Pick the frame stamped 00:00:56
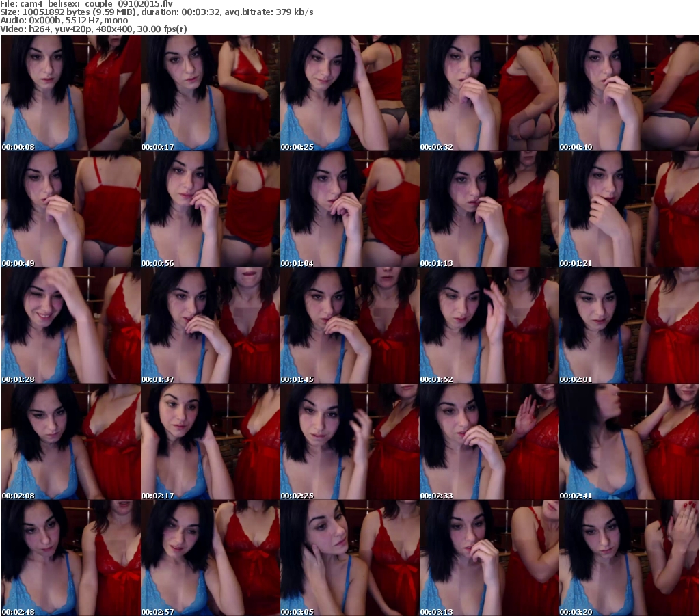700x616 pixels. tap(211, 209)
